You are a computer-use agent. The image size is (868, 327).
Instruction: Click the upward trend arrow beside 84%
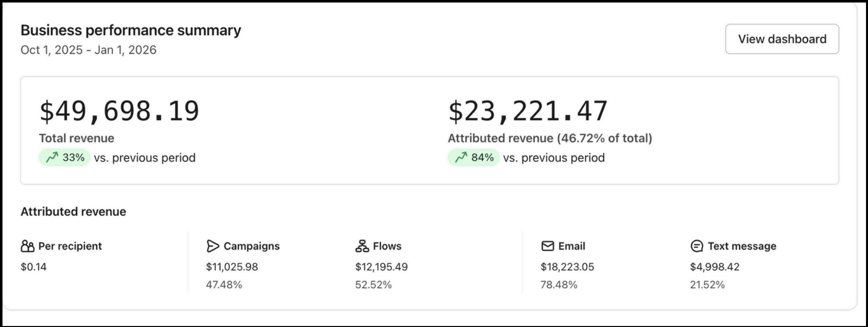click(x=461, y=158)
